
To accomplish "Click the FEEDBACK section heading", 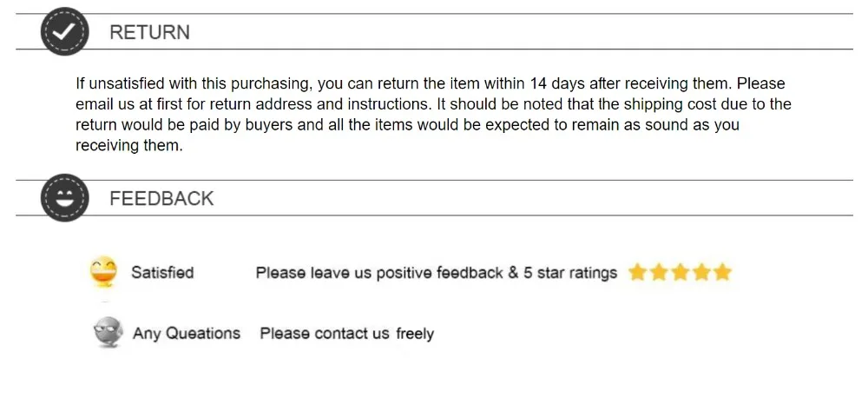I will [161, 198].
